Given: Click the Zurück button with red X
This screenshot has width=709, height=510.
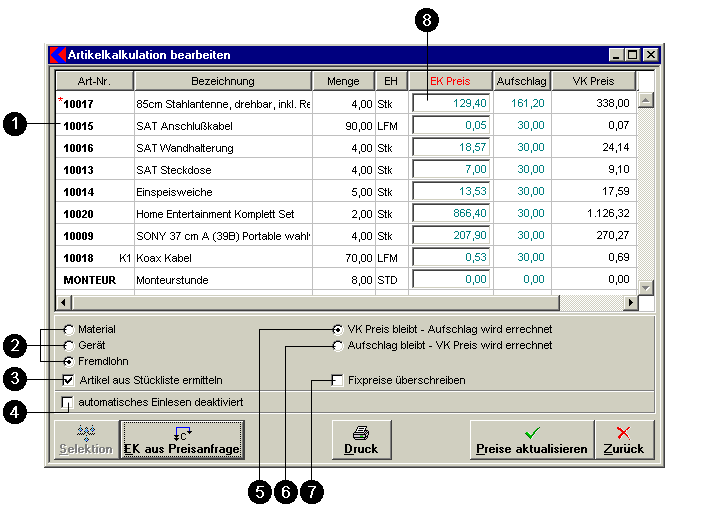Looking at the screenshot, I should pos(623,439).
